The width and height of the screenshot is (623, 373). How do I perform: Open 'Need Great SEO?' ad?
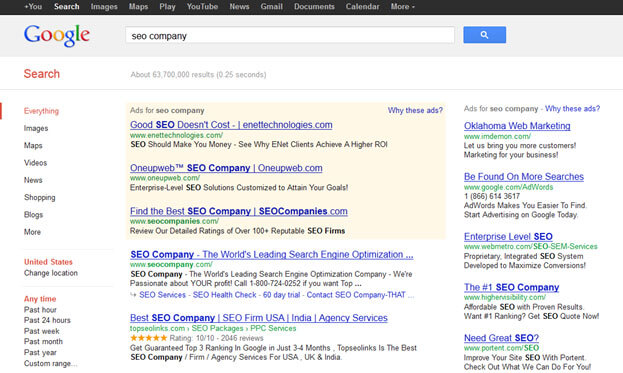point(501,338)
